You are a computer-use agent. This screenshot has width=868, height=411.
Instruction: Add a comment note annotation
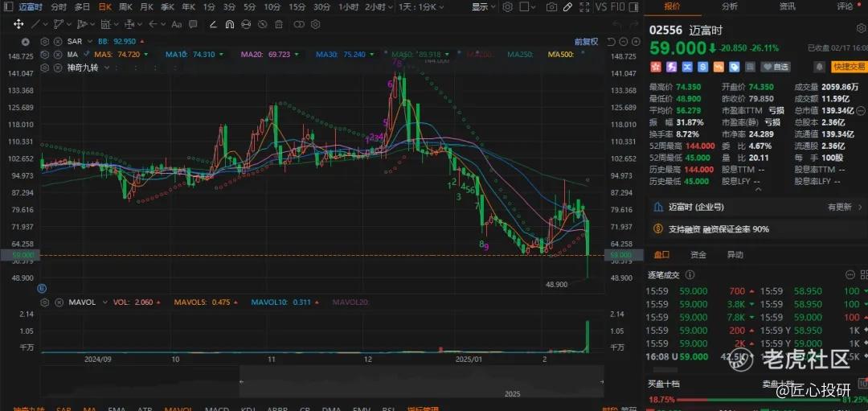pyautogui.click(x=193, y=24)
